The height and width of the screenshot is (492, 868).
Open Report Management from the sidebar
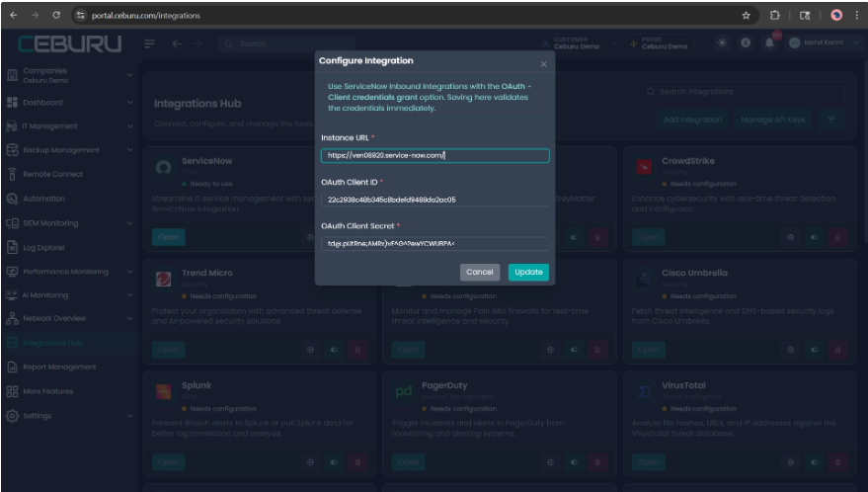point(70,367)
